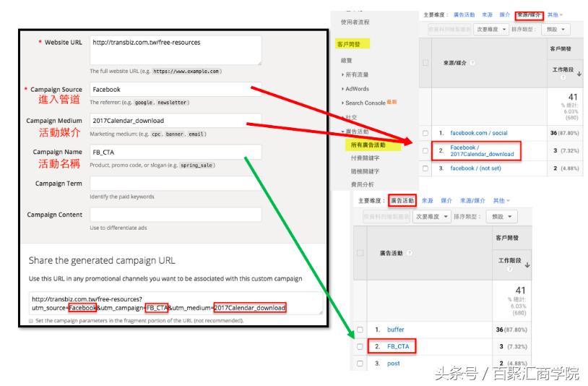Select 媒介 dimension tab in bottom report
Viewport: 588px width, 386px height.
(446, 201)
